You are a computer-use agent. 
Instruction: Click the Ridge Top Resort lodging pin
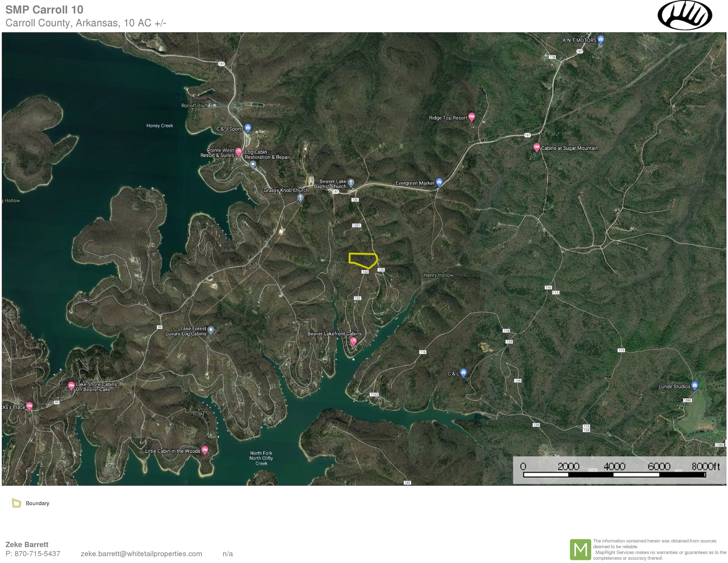pyautogui.click(x=471, y=117)
